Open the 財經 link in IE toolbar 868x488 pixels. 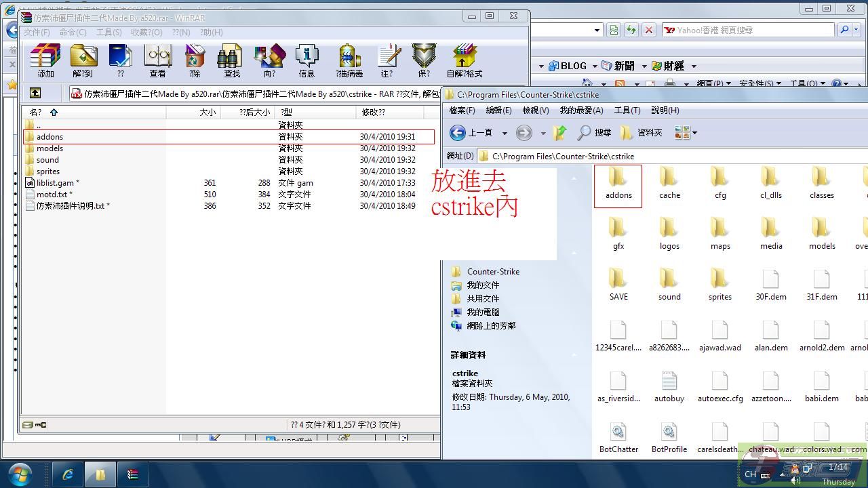(x=668, y=66)
